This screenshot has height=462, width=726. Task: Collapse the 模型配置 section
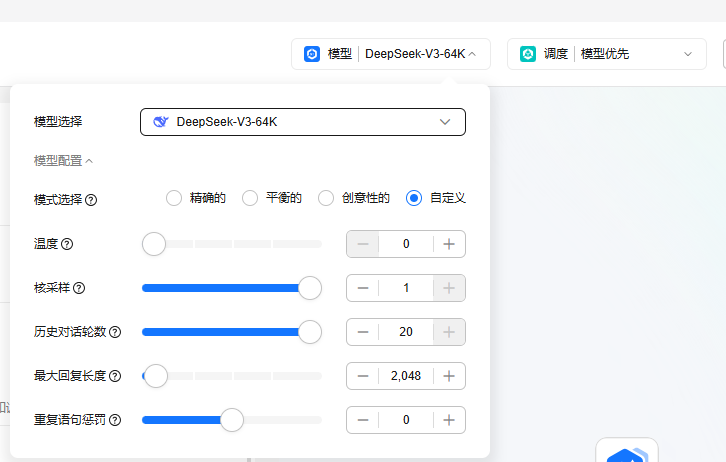(63, 161)
